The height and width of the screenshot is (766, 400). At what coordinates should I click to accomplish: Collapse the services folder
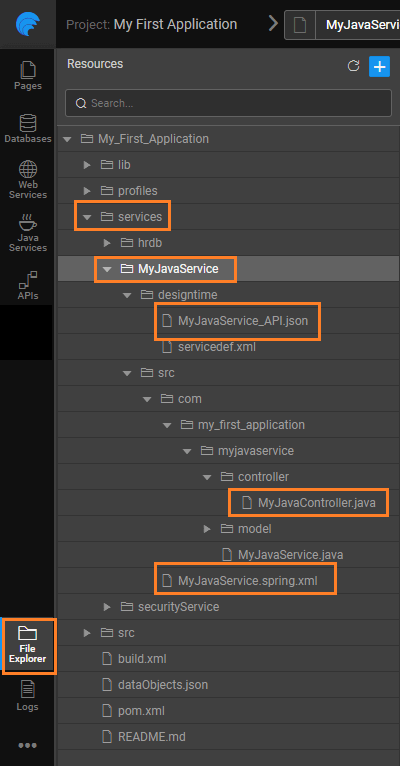[87, 217]
